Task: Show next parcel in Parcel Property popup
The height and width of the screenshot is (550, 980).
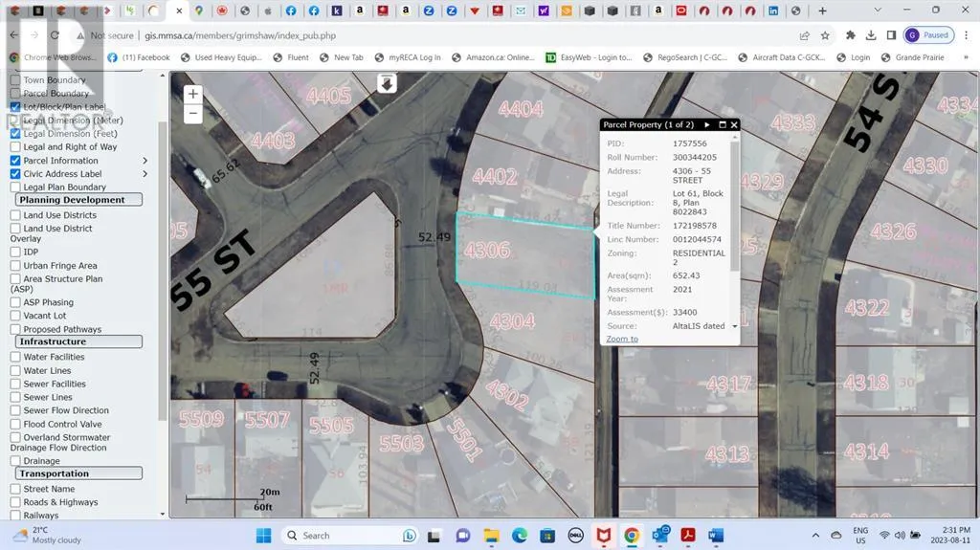Action: [706, 125]
